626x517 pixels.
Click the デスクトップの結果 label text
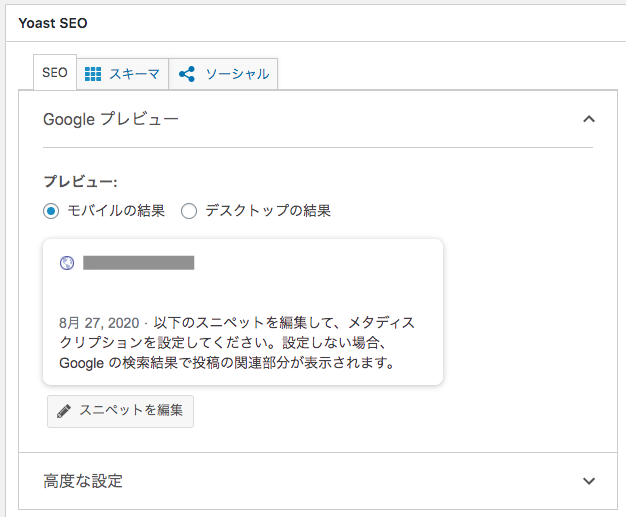(x=268, y=210)
